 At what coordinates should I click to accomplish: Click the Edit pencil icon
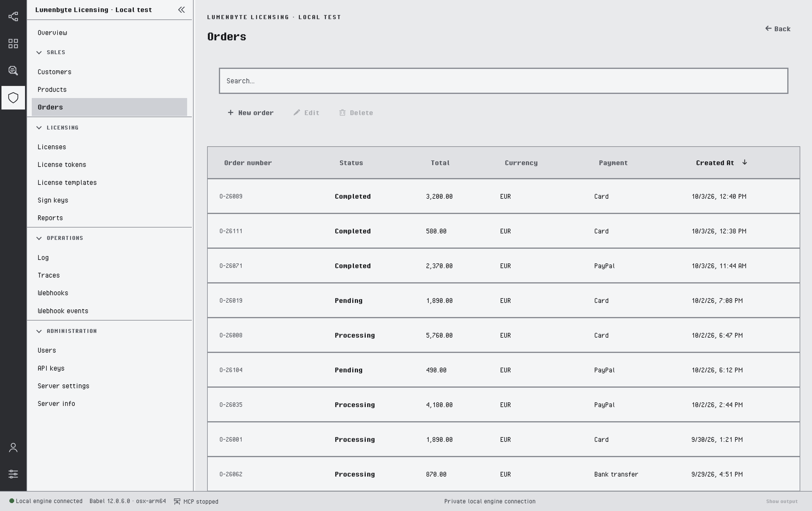pos(297,113)
